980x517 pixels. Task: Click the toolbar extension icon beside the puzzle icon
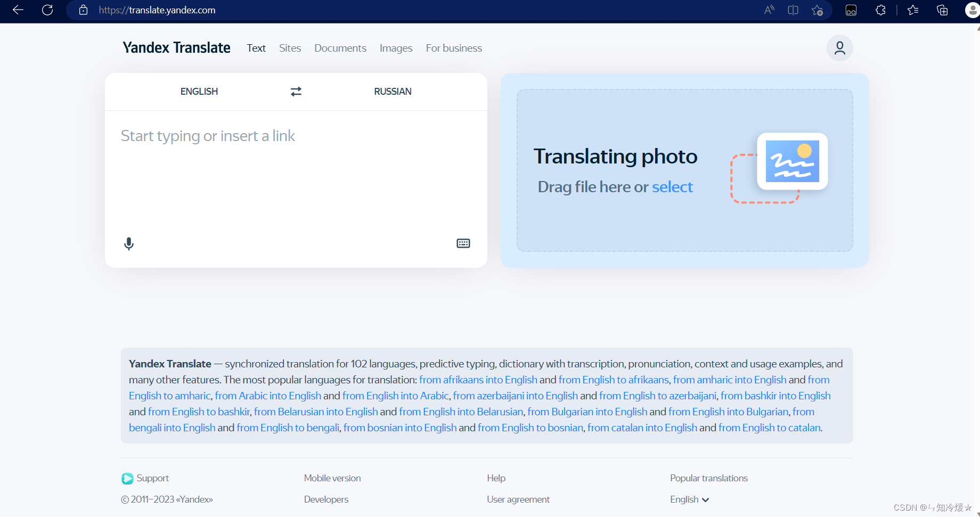coord(851,10)
